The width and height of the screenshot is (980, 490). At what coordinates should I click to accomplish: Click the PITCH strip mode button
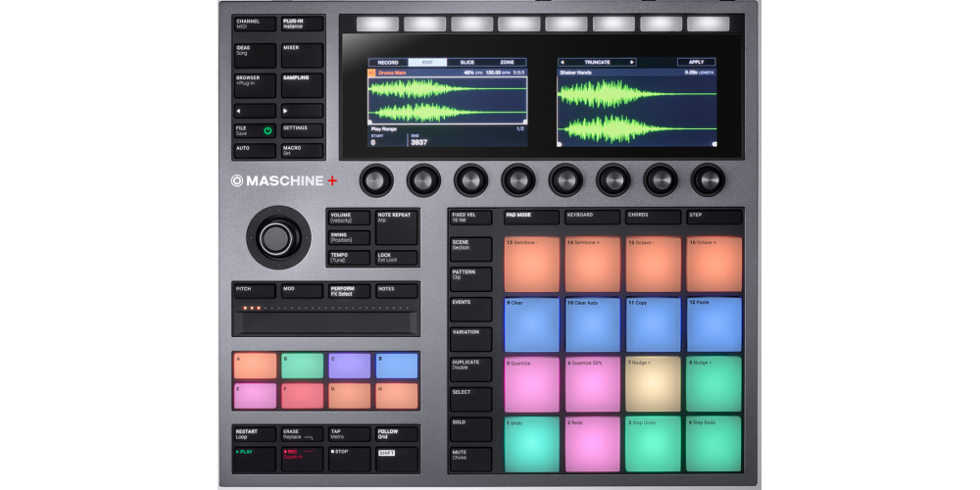tap(255, 291)
